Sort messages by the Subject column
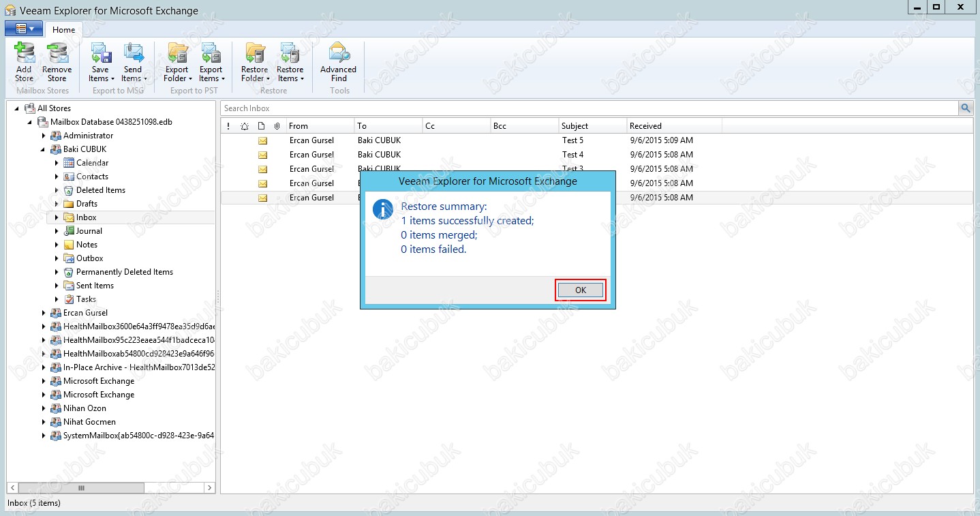980x516 pixels. click(x=593, y=126)
